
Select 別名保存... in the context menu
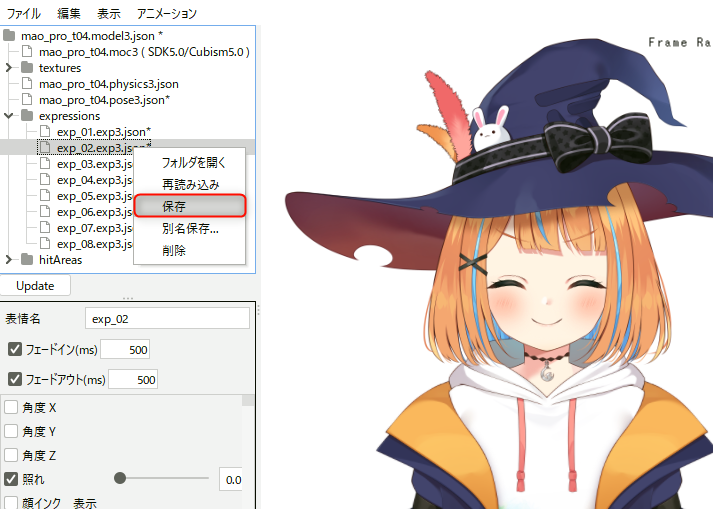tap(189, 228)
